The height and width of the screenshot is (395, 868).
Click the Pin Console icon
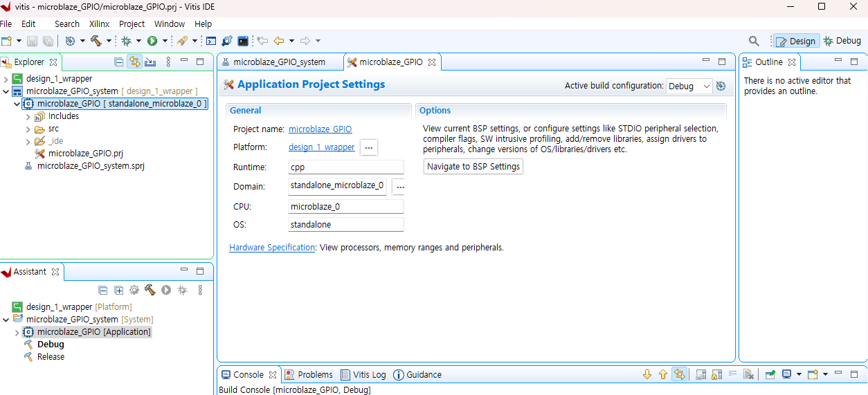[x=770, y=374]
